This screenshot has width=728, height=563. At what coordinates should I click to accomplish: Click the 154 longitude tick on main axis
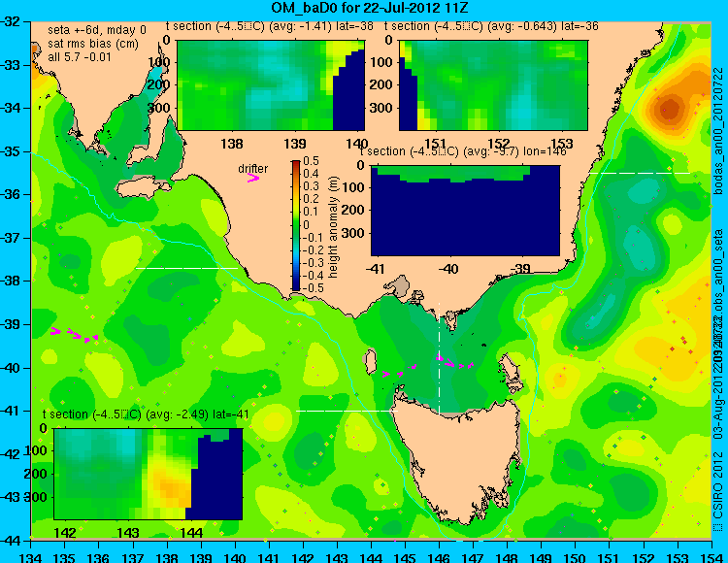[711, 557]
